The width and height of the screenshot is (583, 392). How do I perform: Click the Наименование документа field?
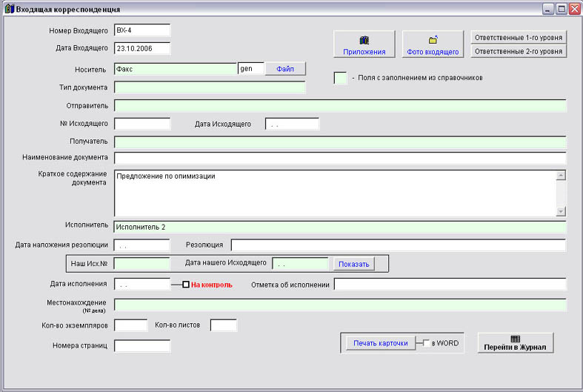(x=340, y=158)
